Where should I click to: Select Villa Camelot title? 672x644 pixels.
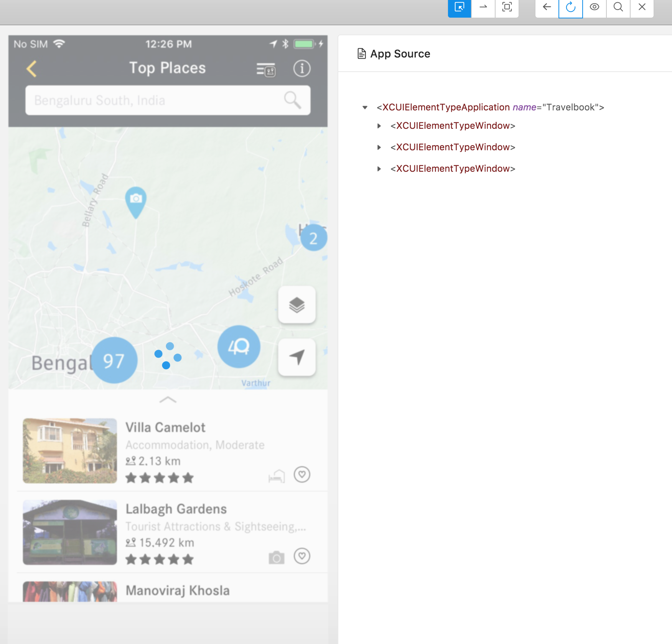tap(165, 427)
